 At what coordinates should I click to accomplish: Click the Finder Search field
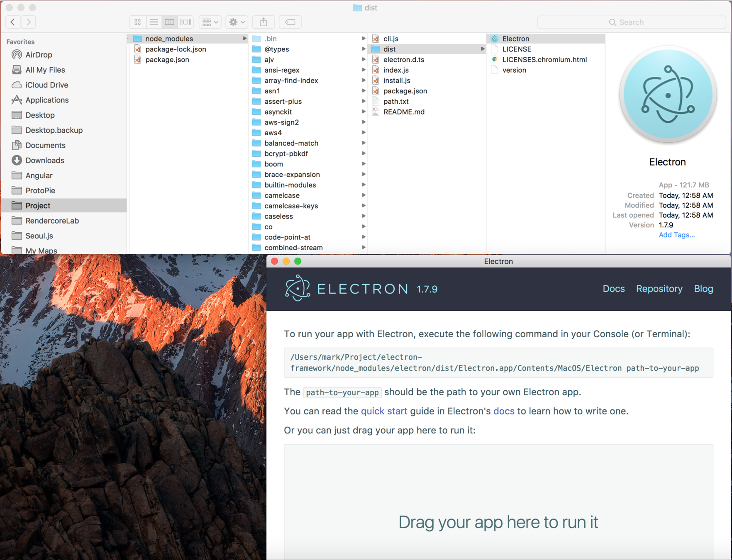coord(632,22)
